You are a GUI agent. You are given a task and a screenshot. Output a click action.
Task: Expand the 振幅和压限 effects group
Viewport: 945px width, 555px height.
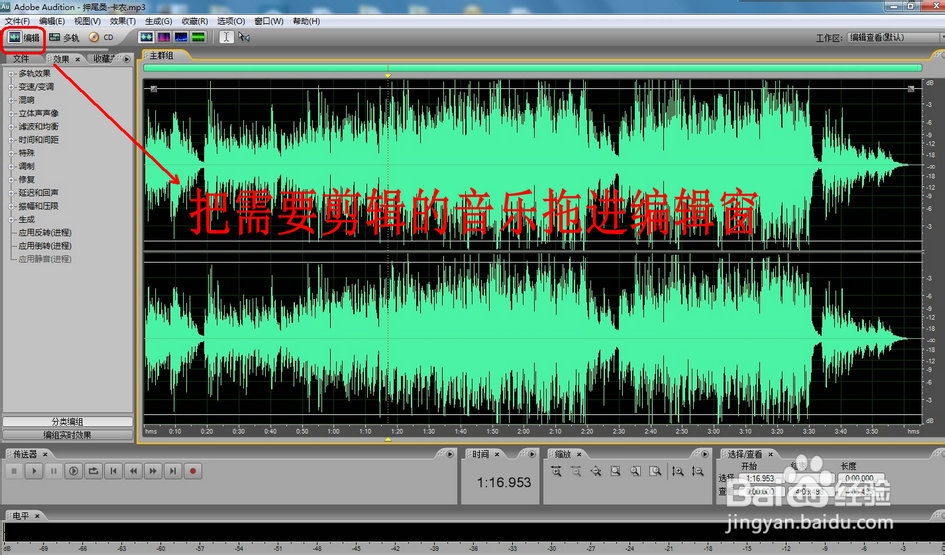point(11,206)
